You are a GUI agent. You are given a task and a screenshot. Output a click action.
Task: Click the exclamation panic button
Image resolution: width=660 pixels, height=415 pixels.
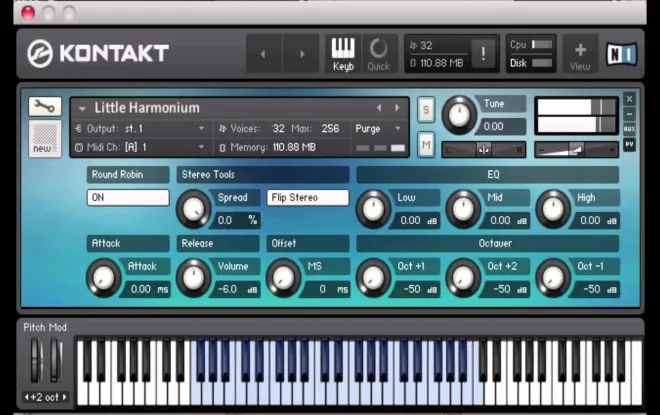(483, 53)
